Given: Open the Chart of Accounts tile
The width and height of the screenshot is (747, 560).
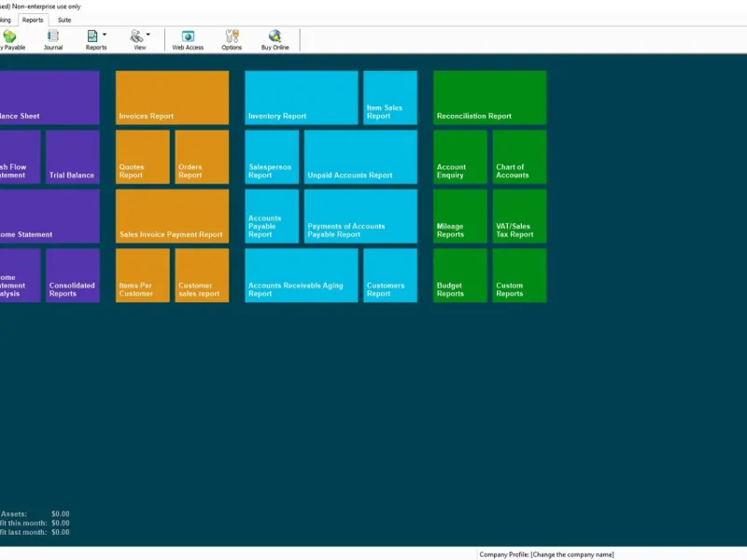Looking at the screenshot, I should 520,157.
